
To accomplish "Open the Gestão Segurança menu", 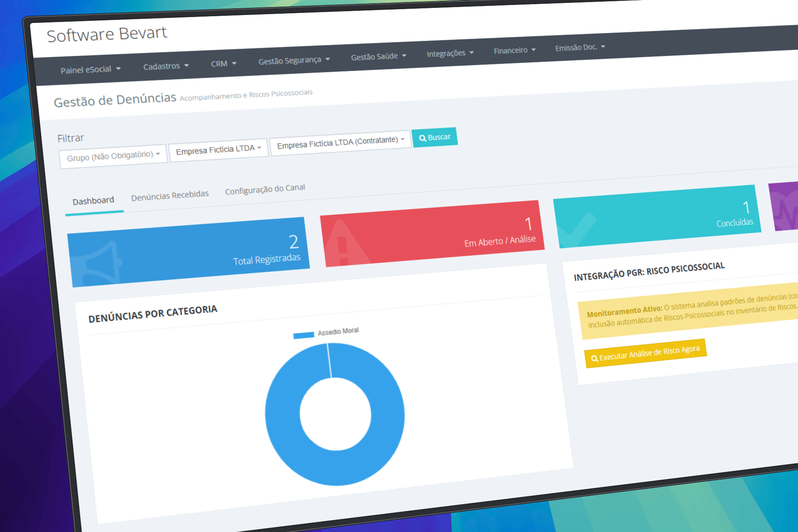I will point(294,61).
